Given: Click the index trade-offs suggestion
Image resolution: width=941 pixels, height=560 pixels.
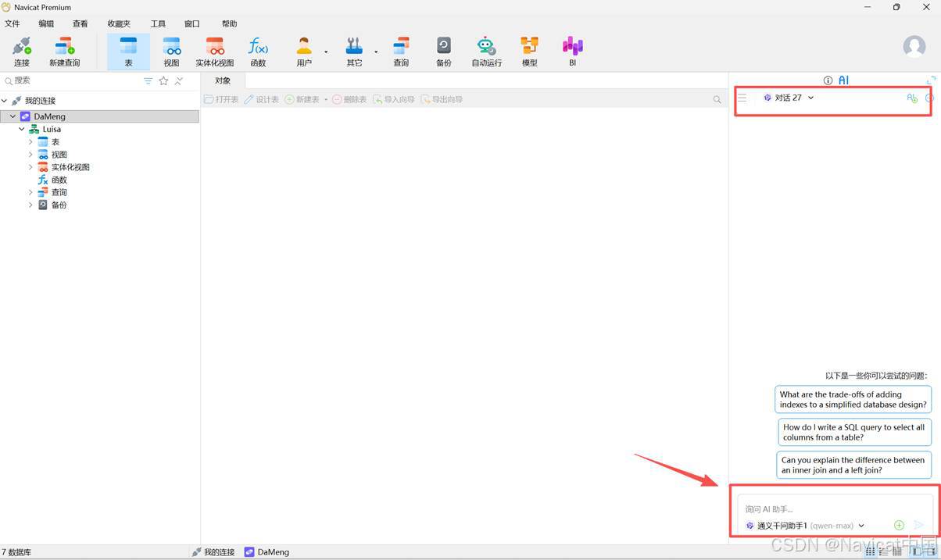Looking at the screenshot, I should [x=853, y=399].
